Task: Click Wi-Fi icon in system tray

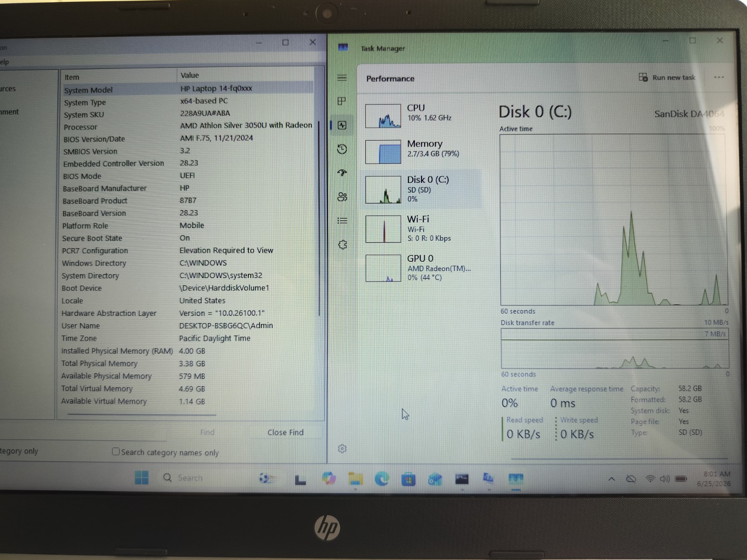Action: [650, 479]
